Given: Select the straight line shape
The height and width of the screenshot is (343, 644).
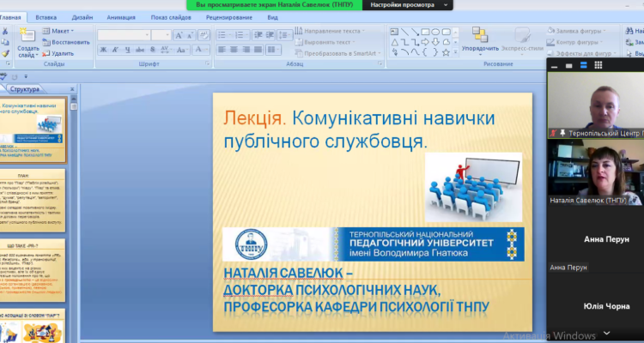Looking at the screenshot, I should click(405, 32).
